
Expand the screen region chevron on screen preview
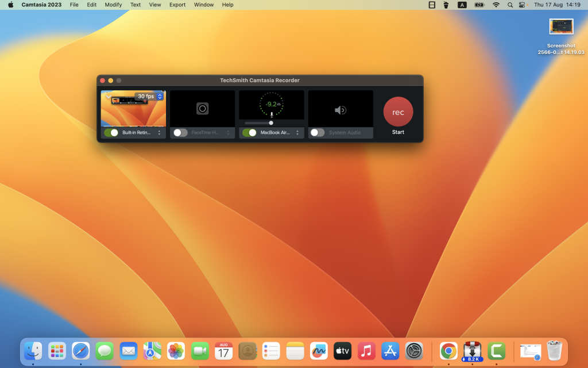[109, 97]
